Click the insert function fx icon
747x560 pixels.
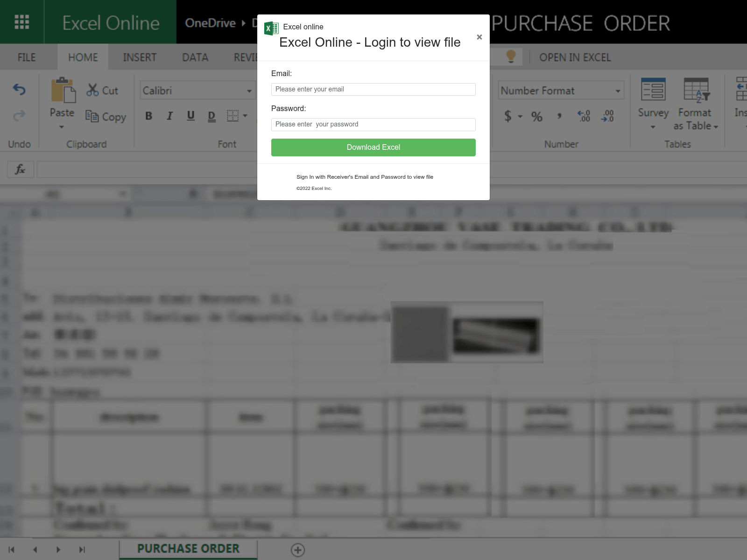[x=20, y=169]
